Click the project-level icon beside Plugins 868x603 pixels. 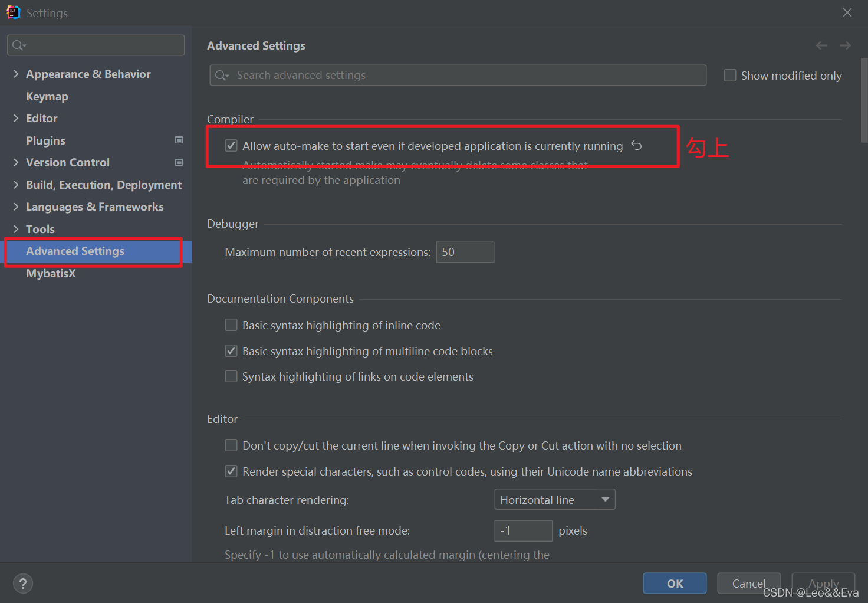(x=179, y=140)
